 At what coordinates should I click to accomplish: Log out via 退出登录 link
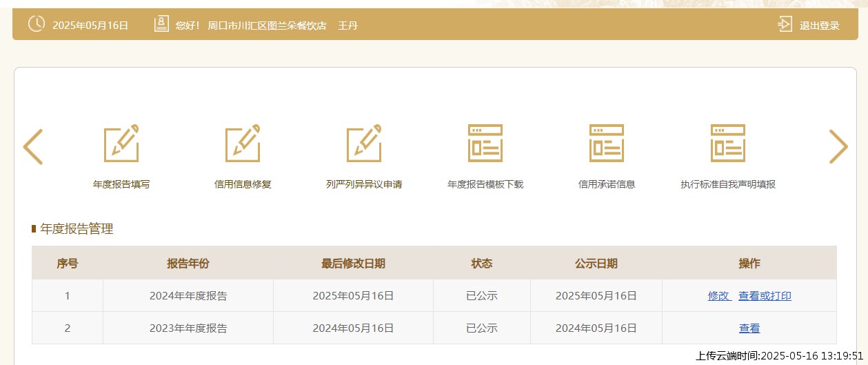[820, 26]
